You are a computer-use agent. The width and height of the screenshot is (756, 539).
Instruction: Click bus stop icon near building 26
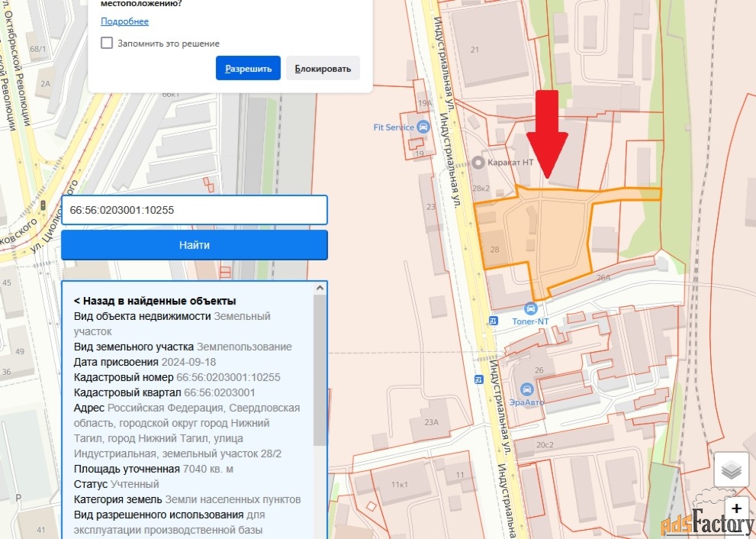coord(479,379)
